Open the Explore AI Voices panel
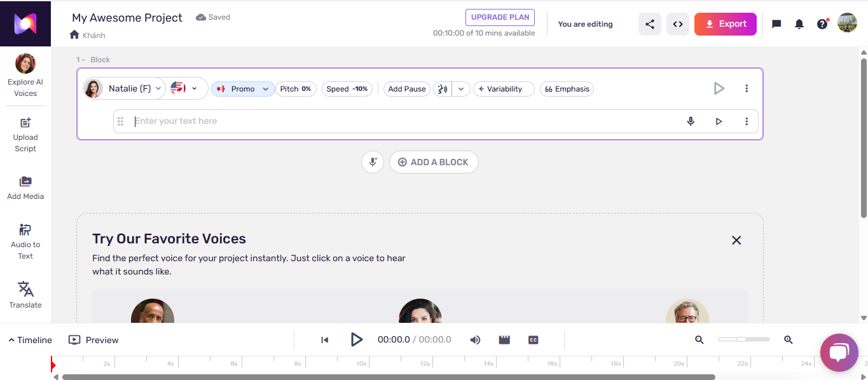 tap(25, 74)
